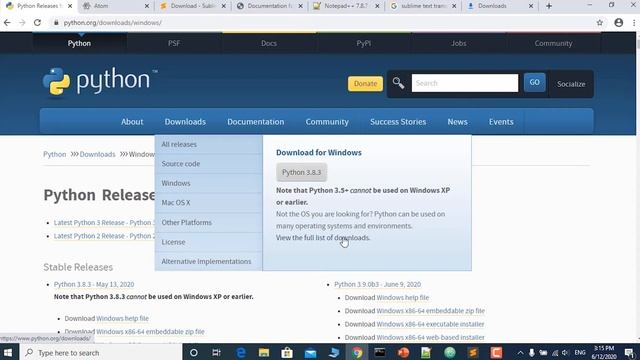
Task: Open browser profile account icon
Action: pos(619,23)
